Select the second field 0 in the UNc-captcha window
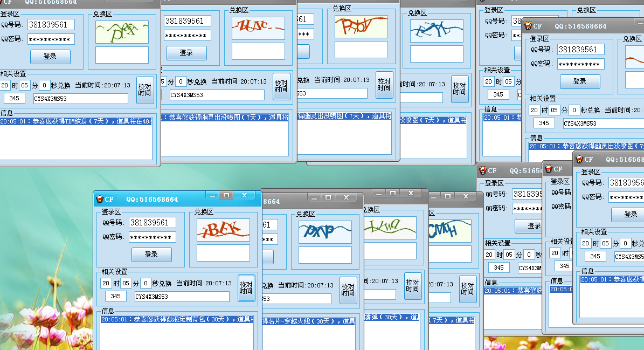This screenshot has width=644, height=350. click(x=181, y=81)
